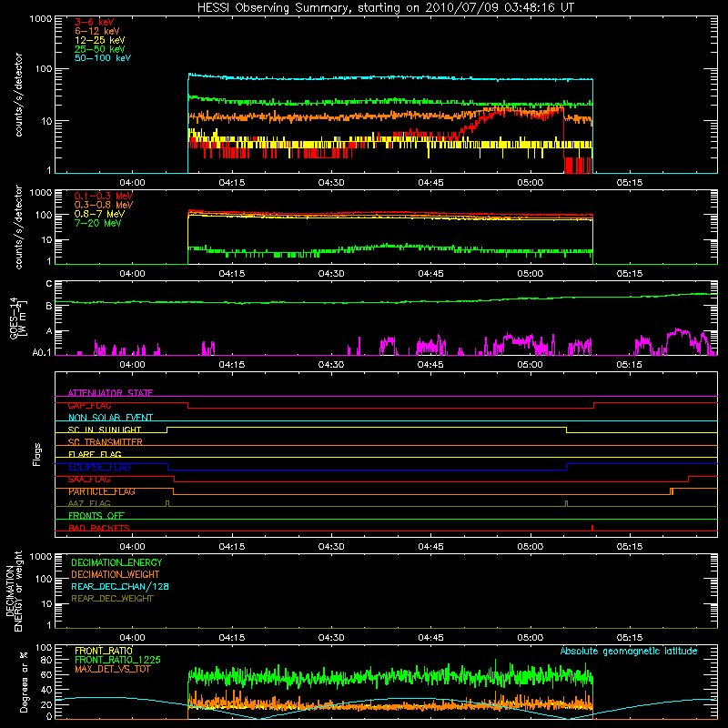This screenshot has height=728, width=728.
Task: Click the ECLIPSE_FLAG label
Action: (x=99, y=467)
